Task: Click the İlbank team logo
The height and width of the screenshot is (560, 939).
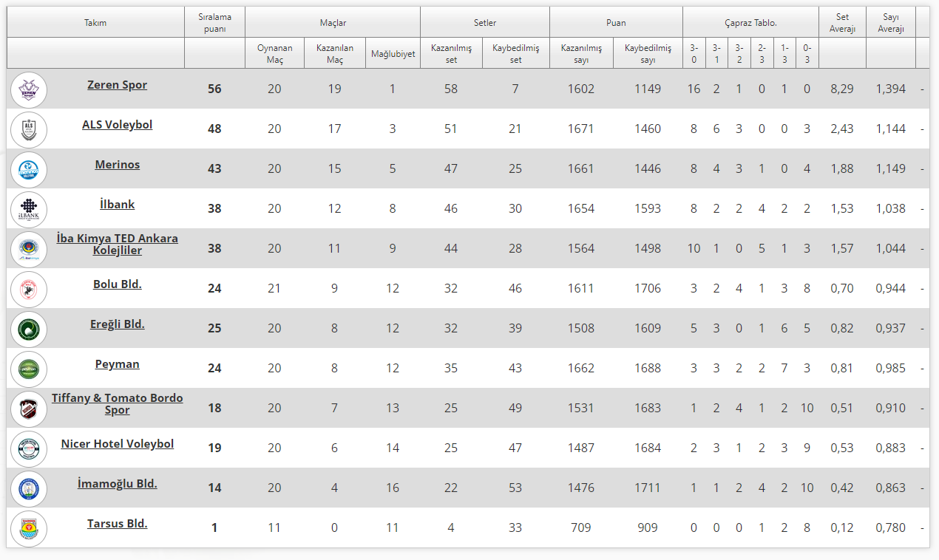Action: click(29, 210)
